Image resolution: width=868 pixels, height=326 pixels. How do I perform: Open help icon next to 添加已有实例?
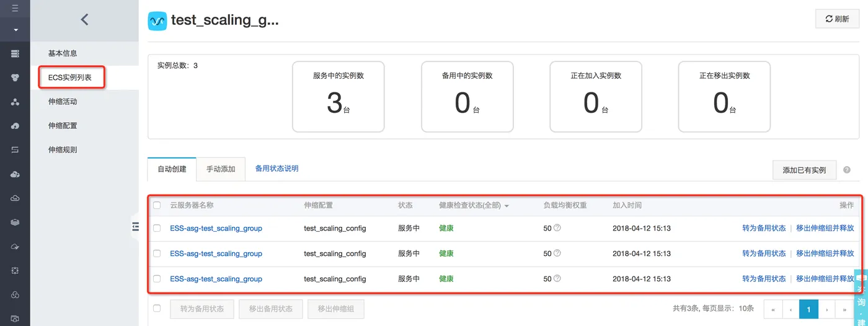(x=847, y=169)
